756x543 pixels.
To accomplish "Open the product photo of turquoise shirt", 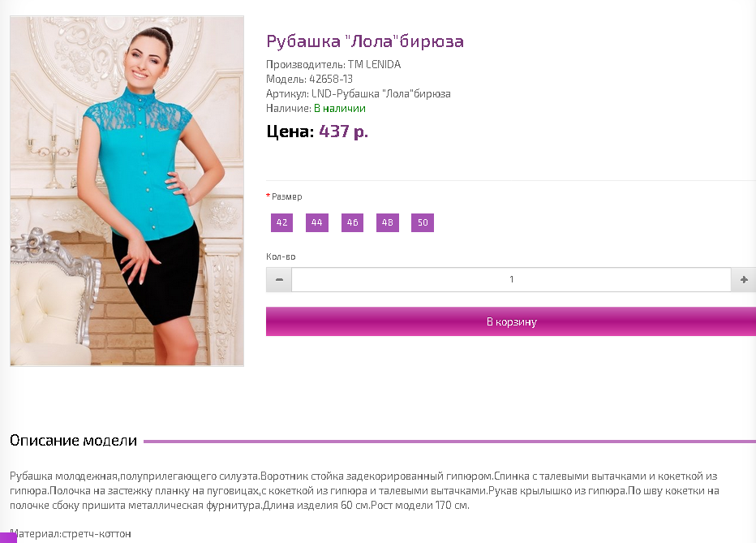I will 127,191.
